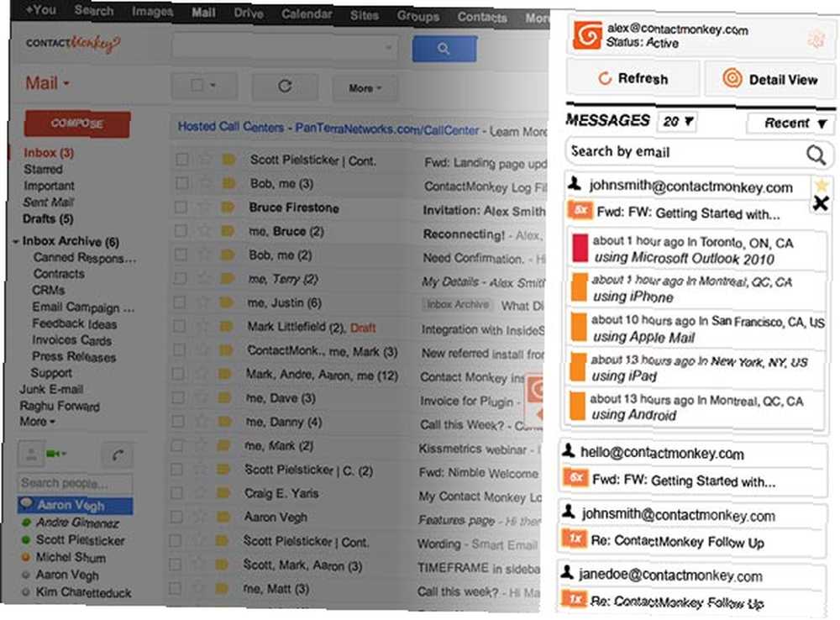
Task: Open the select-all checkbox dropdown
Action: (x=204, y=86)
